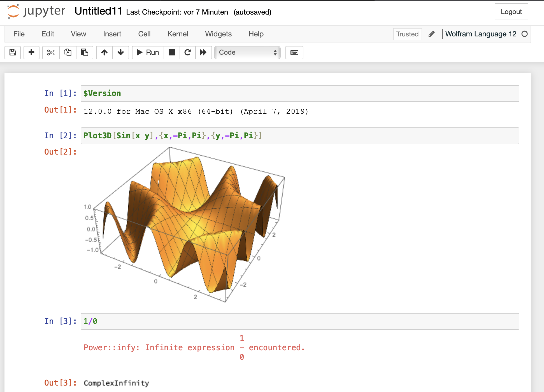Copy selected cells with copy icon

67,52
